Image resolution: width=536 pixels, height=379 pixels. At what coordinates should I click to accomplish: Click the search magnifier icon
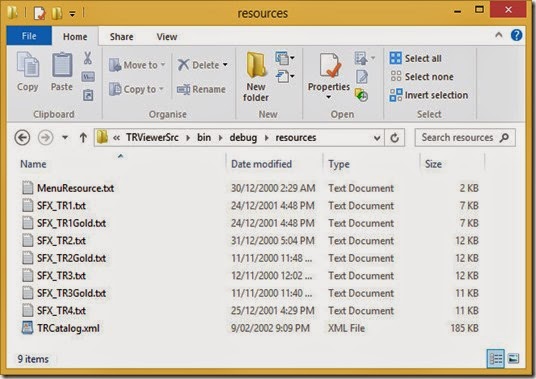(504, 137)
